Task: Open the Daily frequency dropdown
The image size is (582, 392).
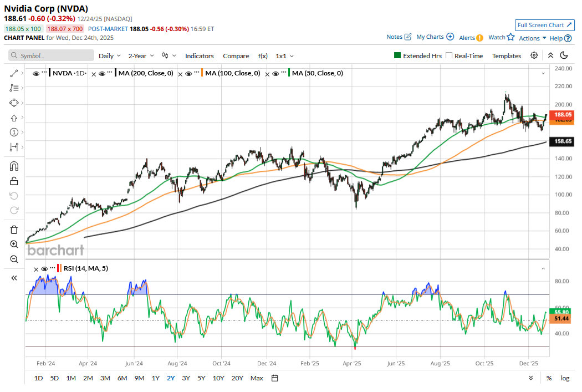Action: (109, 56)
